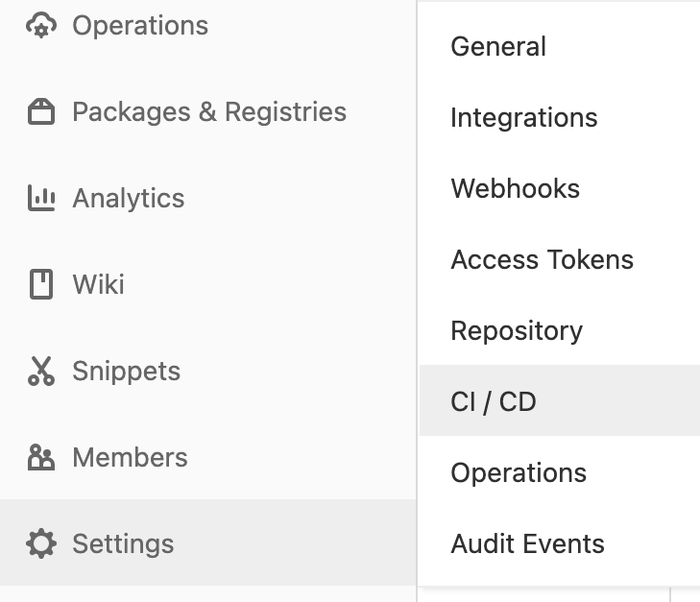
Task: Choose Repository in the Settings submenu
Action: (x=517, y=331)
